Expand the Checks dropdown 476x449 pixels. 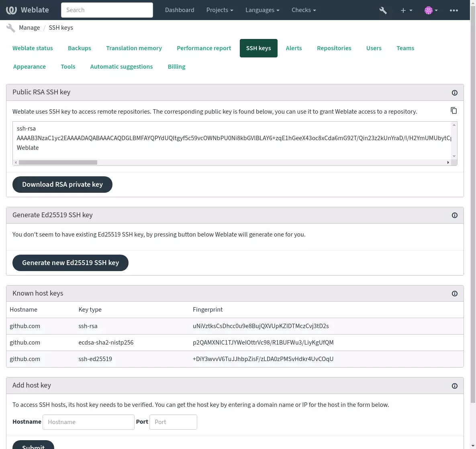[304, 10]
